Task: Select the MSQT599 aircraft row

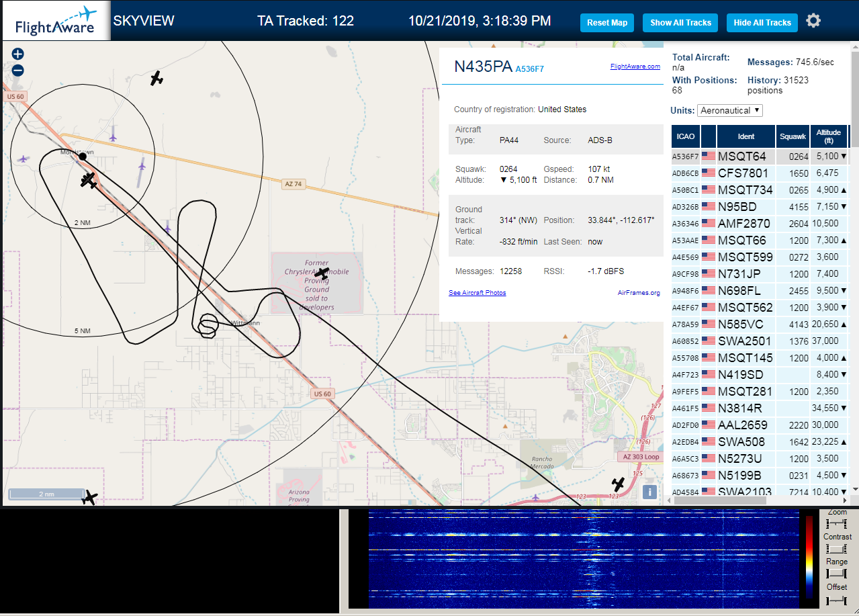Action: point(760,257)
